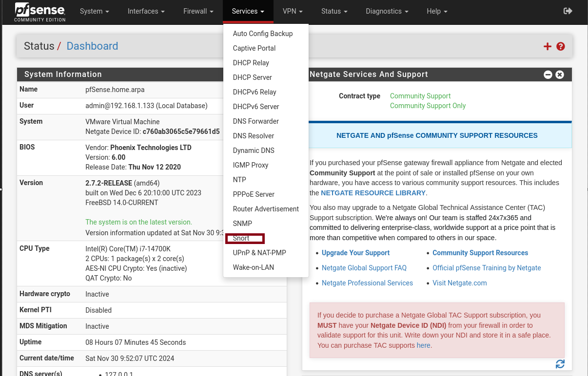Open the Diagnostics dropdown menu
This screenshot has height=376, width=588.
(387, 11)
